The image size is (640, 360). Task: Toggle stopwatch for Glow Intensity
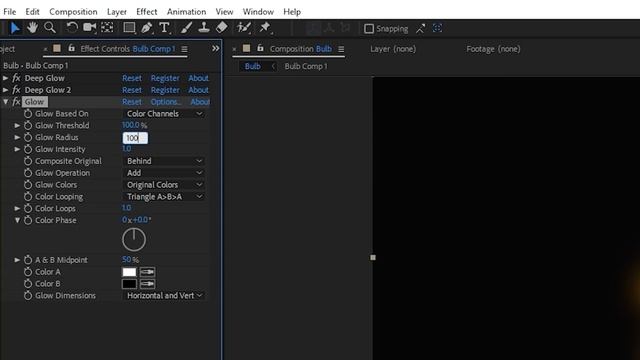[28, 149]
